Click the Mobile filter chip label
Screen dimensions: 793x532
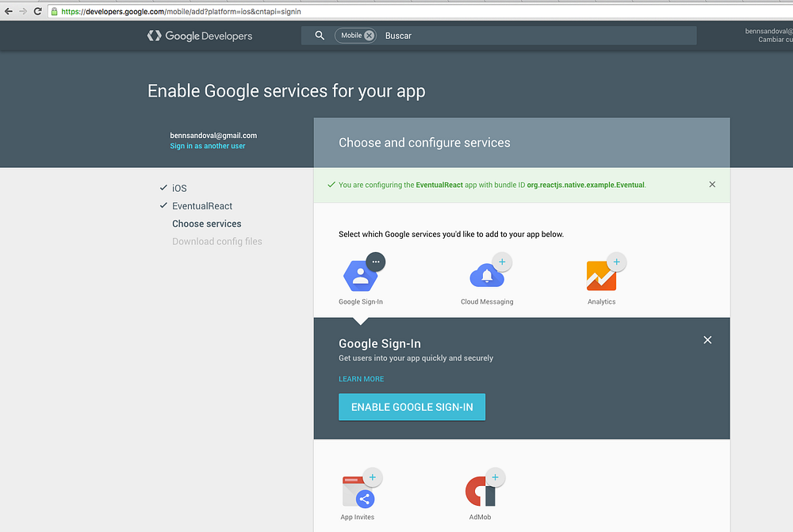pos(351,36)
